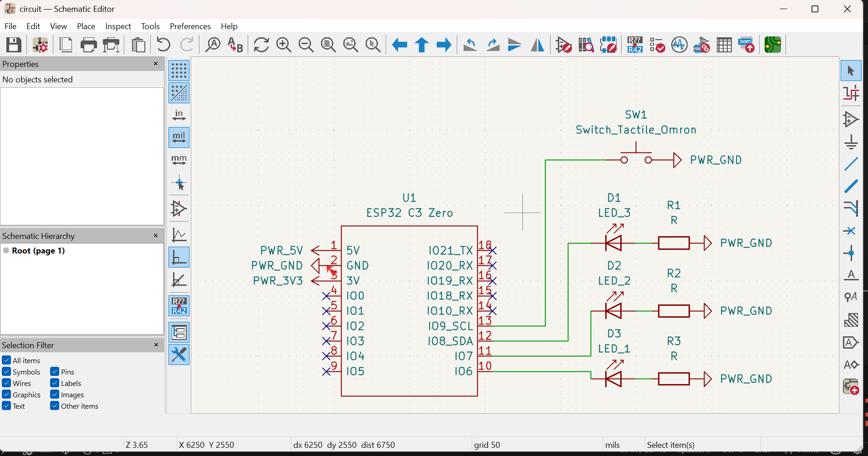
Task: Navigate up one sheet with blue arrow
Action: point(422,45)
